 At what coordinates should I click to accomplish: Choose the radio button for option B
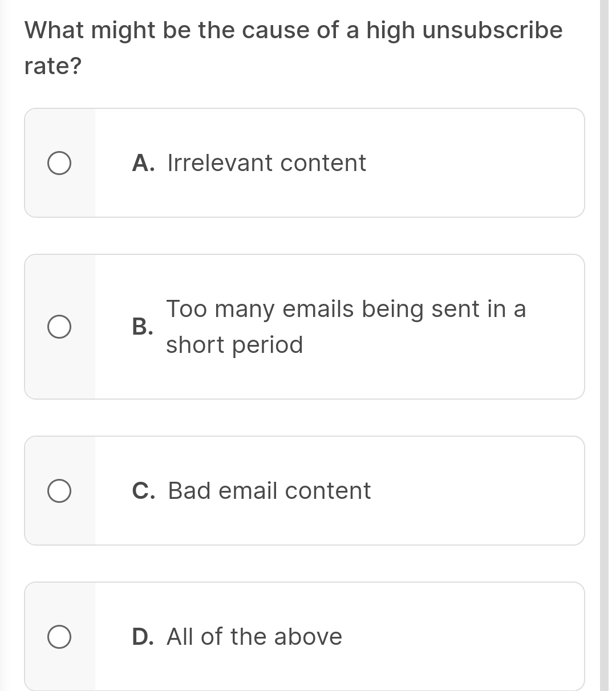[59, 327]
